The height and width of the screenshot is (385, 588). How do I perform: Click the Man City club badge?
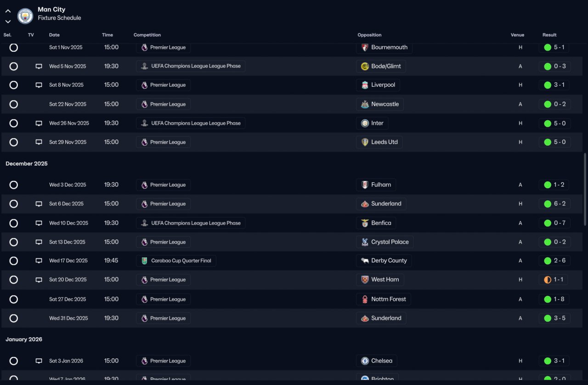tap(25, 16)
